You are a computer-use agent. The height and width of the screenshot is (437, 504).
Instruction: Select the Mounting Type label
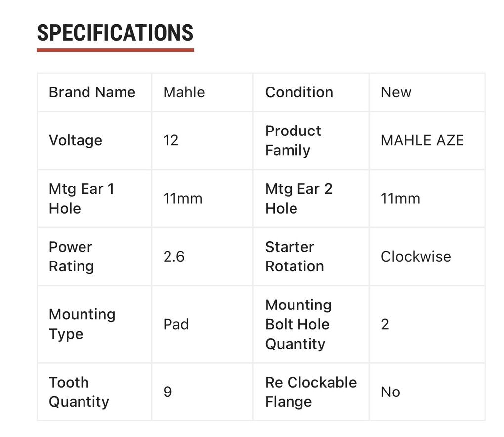coord(82,324)
